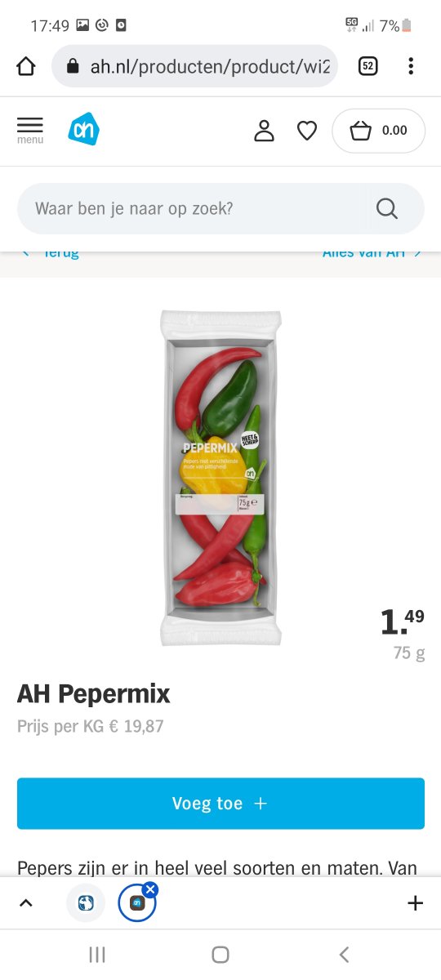Close the active AH tab

pos(149,889)
